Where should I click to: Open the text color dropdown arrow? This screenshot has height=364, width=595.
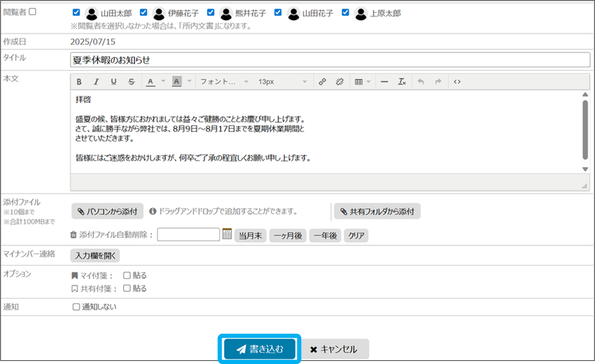pyautogui.click(x=164, y=81)
